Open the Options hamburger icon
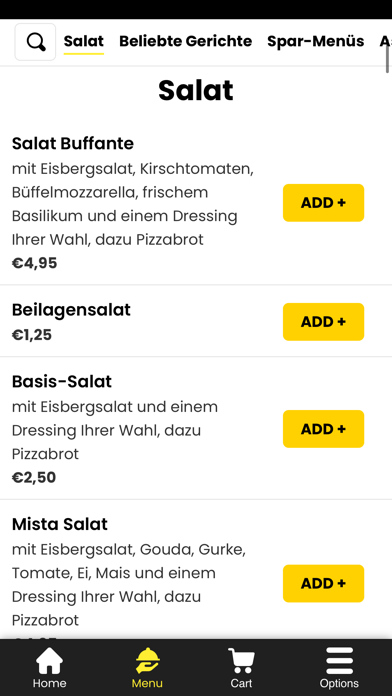Viewport: 392px width, 696px height. tap(339, 660)
